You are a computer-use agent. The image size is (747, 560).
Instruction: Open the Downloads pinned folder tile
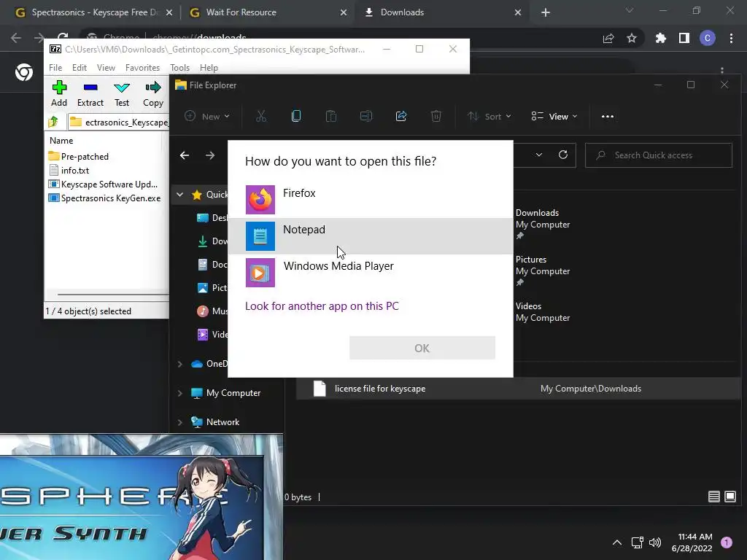(x=543, y=224)
